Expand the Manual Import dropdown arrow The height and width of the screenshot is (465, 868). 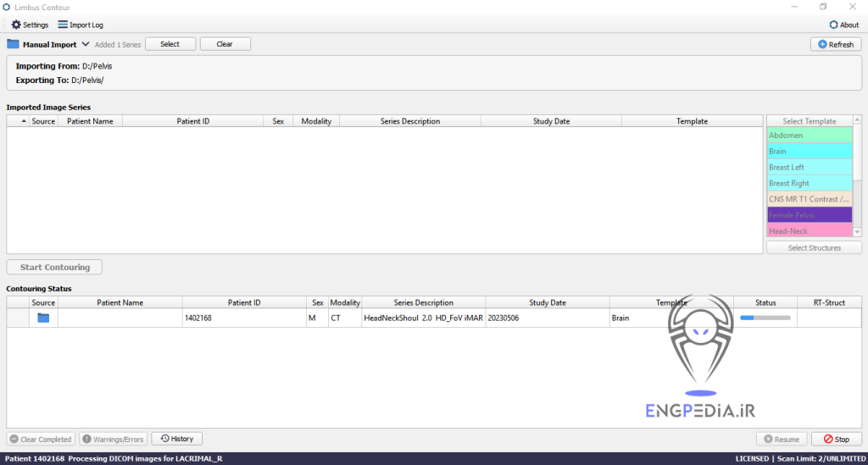point(86,44)
